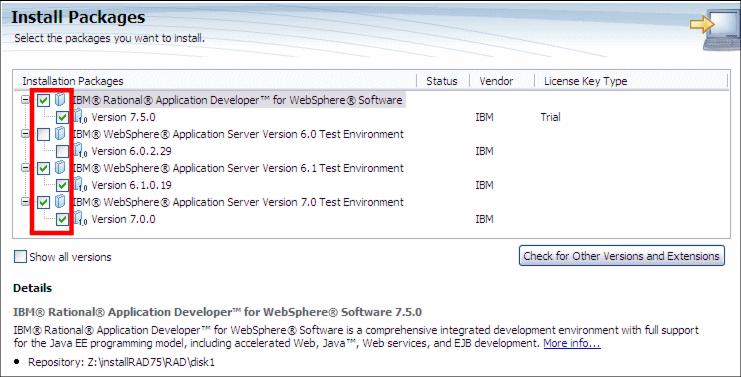The image size is (741, 377).
Task: Check WebSphere Application Server 6.0 Test Environment
Action: (x=43, y=135)
